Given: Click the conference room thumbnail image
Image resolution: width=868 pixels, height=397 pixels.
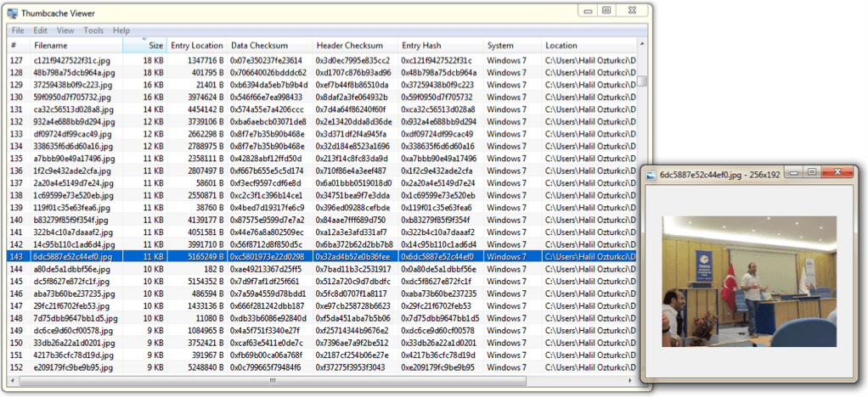Looking at the screenshot, I should tap(748, 281).
